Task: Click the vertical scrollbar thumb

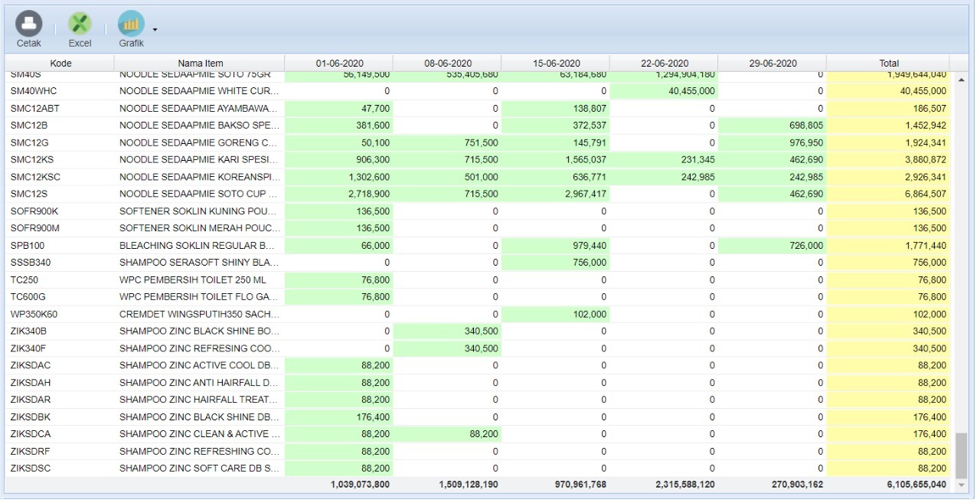Action: click(x=961, y=454)
